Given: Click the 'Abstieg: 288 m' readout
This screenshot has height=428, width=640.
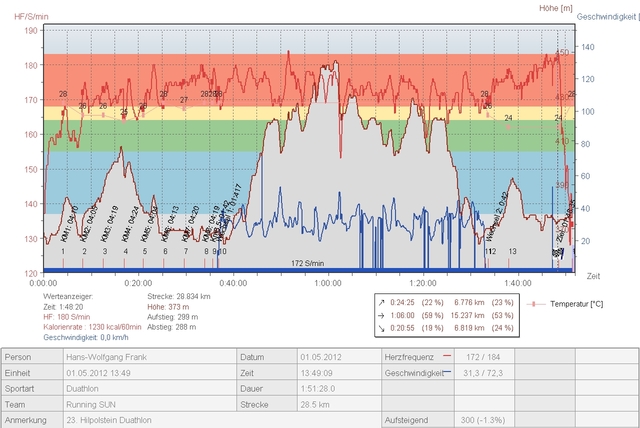Looking at the screenshot, I should click(171, 327).
